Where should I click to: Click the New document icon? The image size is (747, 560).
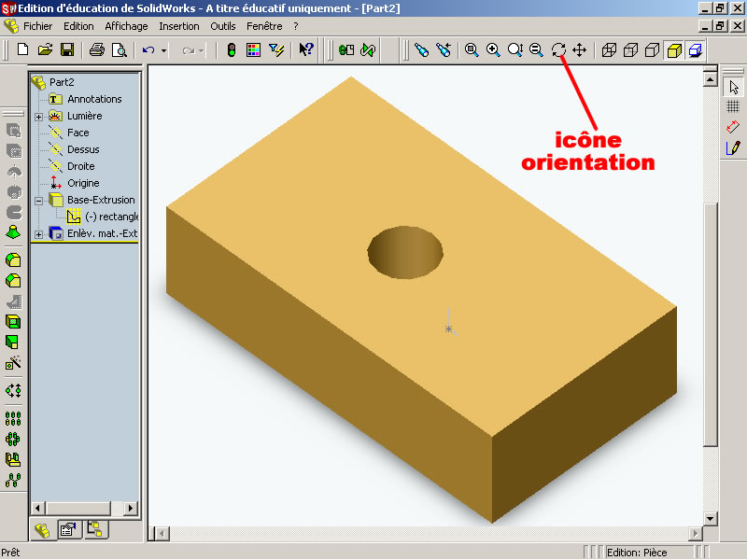click(22, 49)
